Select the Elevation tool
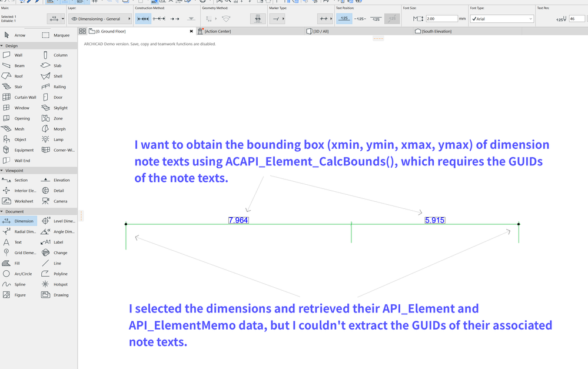 click(x=57, y=180)
